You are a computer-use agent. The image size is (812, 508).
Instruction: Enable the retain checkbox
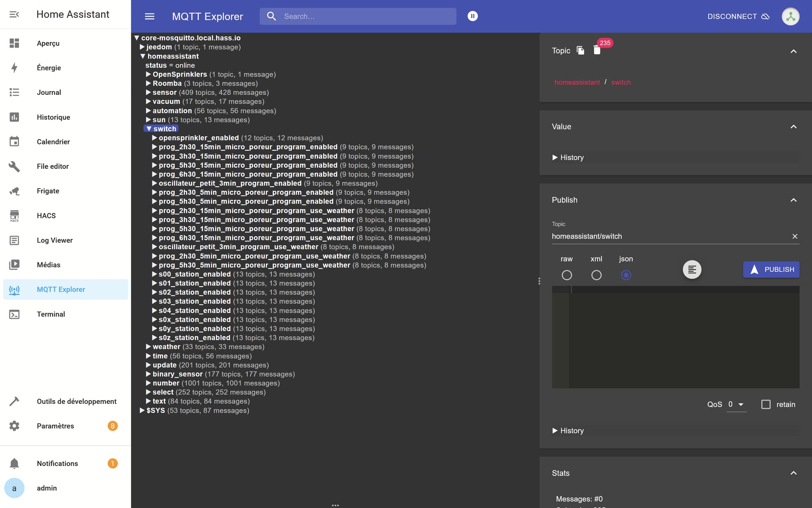pyautogui.click(x=766, y=404)
